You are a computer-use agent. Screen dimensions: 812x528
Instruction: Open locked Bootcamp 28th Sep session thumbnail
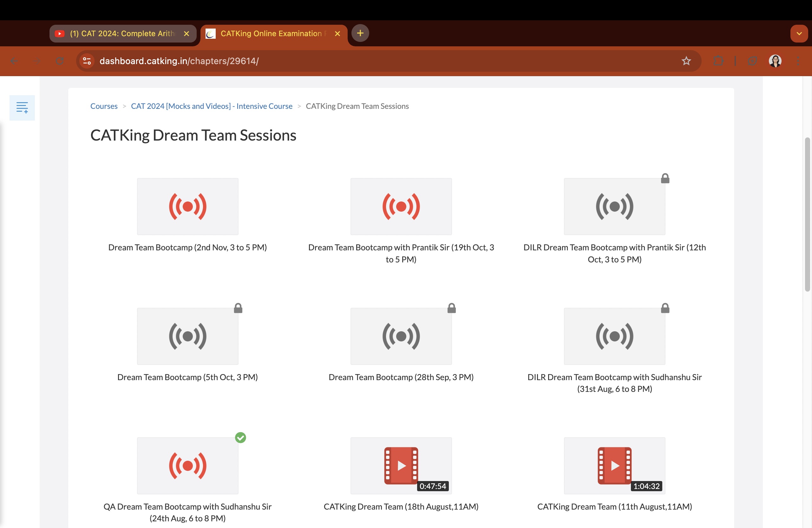(401, 336)
